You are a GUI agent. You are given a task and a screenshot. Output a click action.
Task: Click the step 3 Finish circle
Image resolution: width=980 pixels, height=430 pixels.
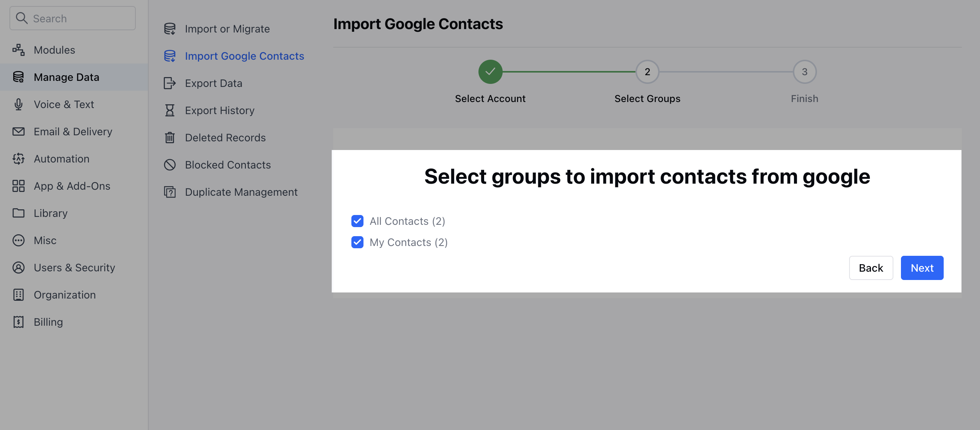(804, 72)
